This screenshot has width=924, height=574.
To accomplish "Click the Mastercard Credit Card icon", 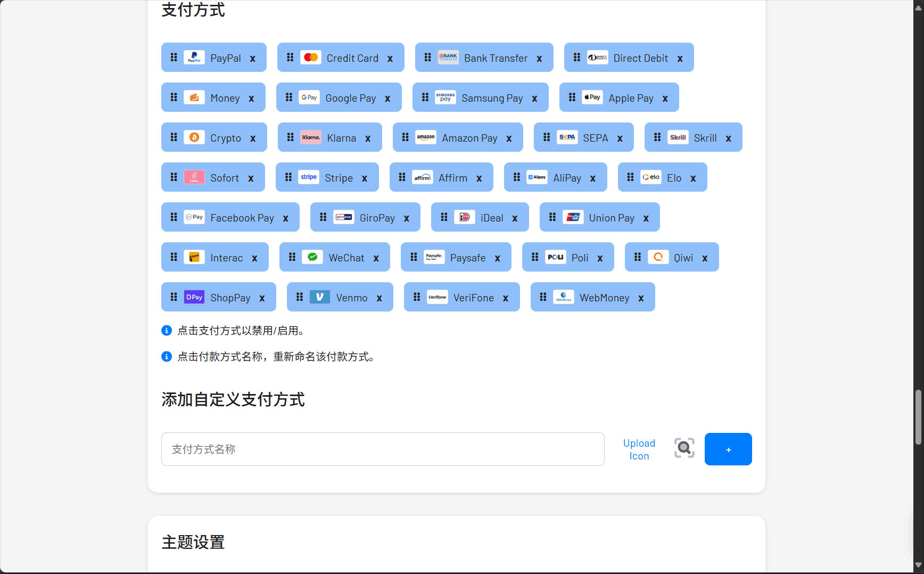I will coord(311,58).
